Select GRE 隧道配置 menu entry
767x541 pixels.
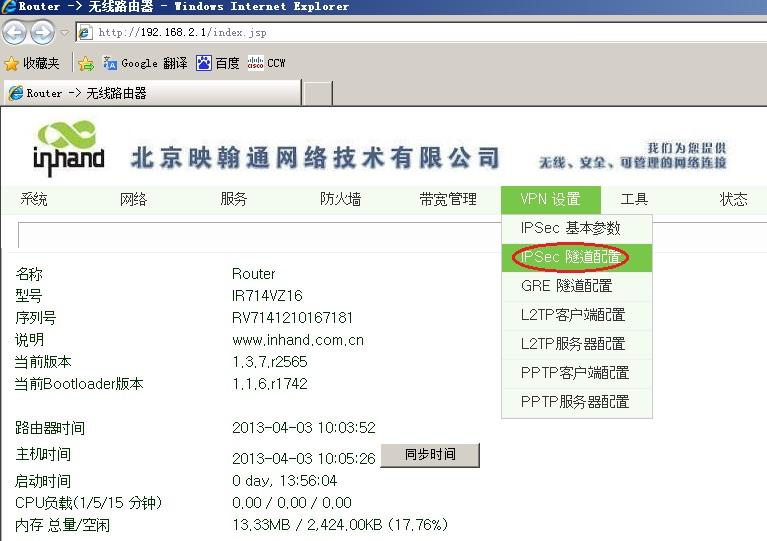coord(567,286)
